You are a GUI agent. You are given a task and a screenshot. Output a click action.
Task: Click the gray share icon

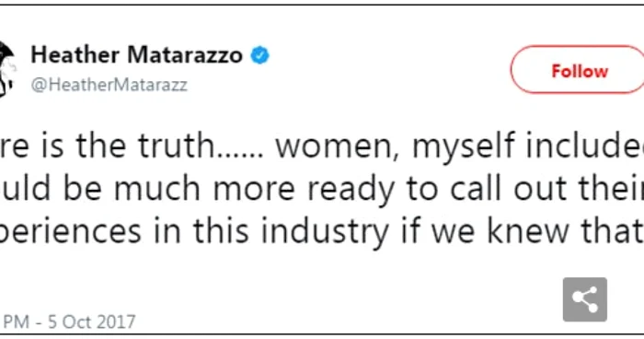click(585, 299)
